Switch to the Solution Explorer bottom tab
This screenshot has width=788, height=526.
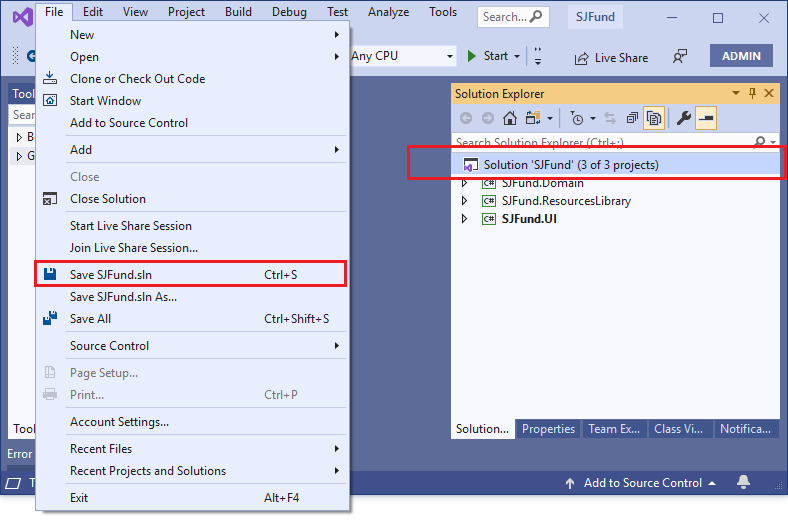tap(482, 429)
